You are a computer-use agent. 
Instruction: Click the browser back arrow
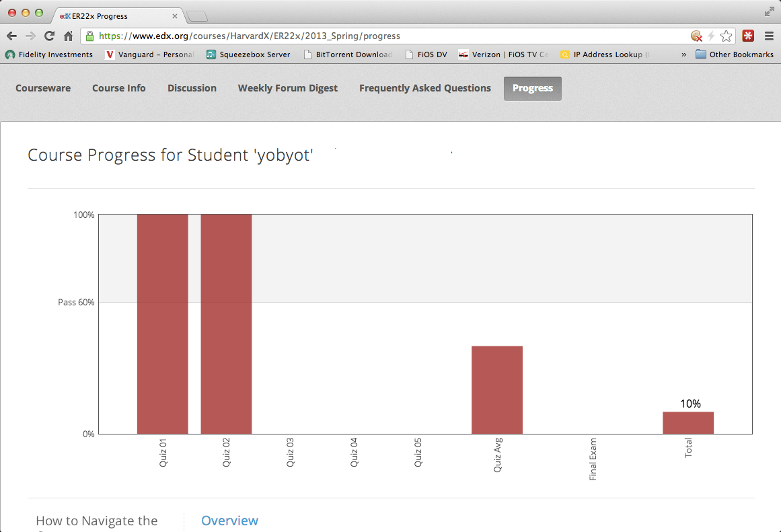[x=11, y=36]
